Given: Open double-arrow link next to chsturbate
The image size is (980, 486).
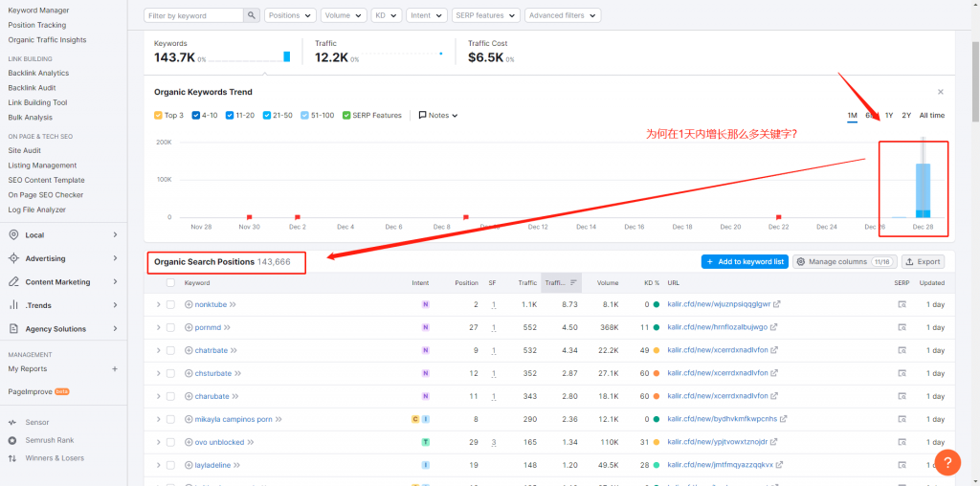Looking at the screenshot, I should [x=237, y=373].
